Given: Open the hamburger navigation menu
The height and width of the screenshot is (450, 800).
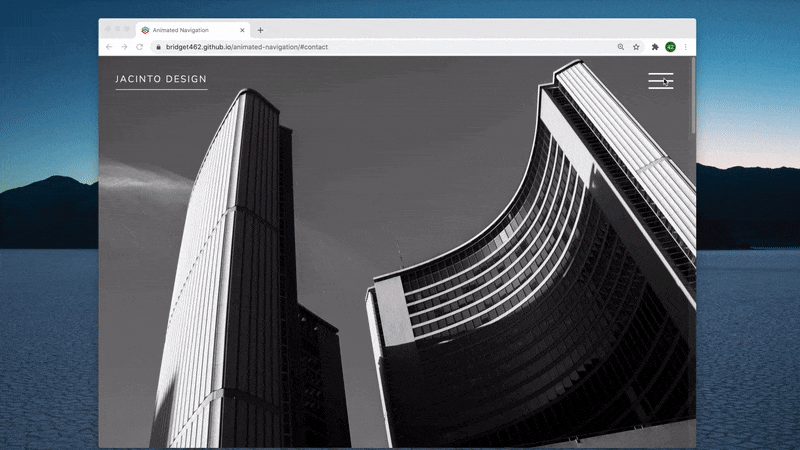Looking at the screenshot, I should pyautogui.click(x=661, y=81).
